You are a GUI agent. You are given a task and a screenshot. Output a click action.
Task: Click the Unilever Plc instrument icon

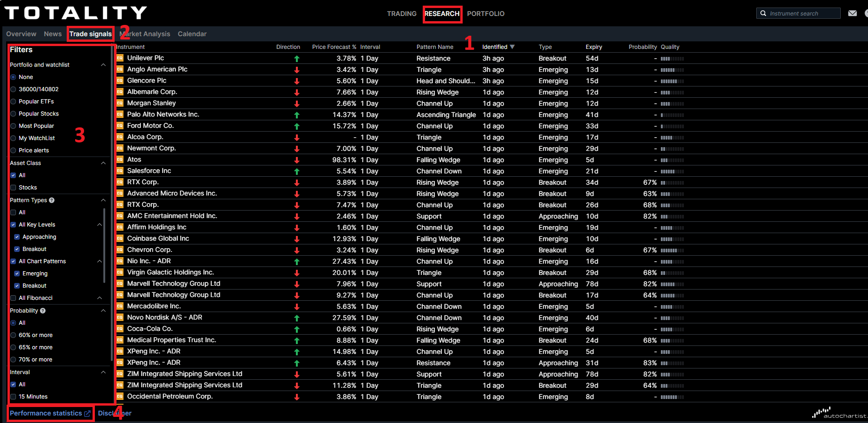(x=120, y=58)
